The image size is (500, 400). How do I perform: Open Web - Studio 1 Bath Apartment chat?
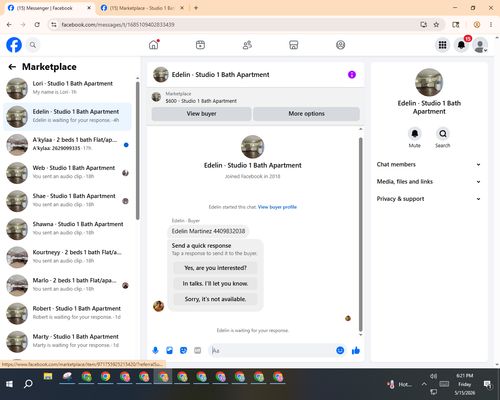[68, 173]
